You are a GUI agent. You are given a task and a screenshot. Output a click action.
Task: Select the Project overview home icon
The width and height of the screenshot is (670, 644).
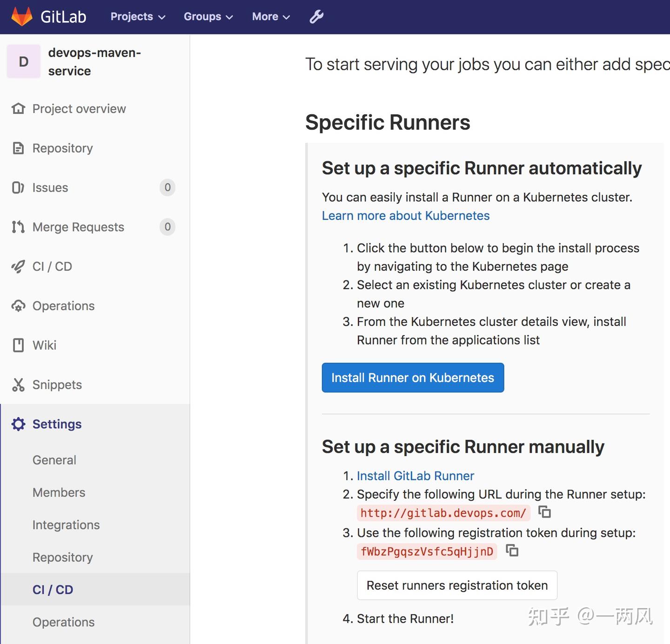click(18, 108)
